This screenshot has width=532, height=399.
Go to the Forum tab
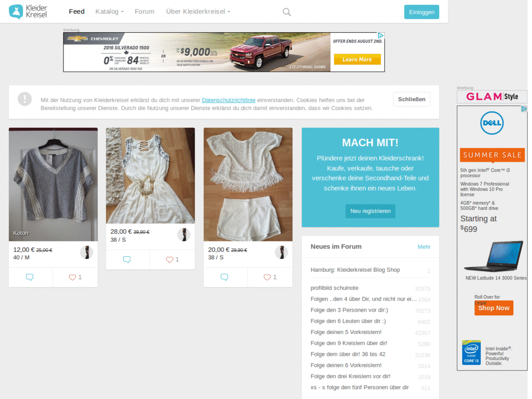pyautogui.click(x=144, y=11)
